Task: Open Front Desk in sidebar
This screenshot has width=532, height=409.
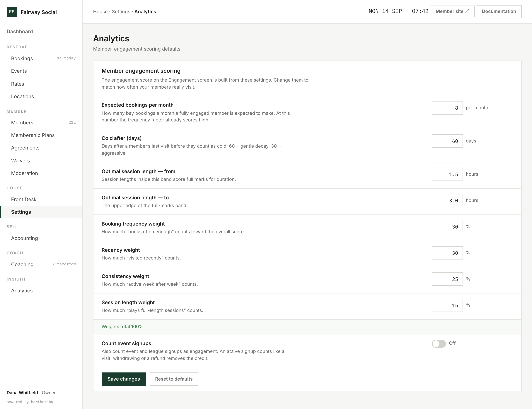Action: coord(41,199)
